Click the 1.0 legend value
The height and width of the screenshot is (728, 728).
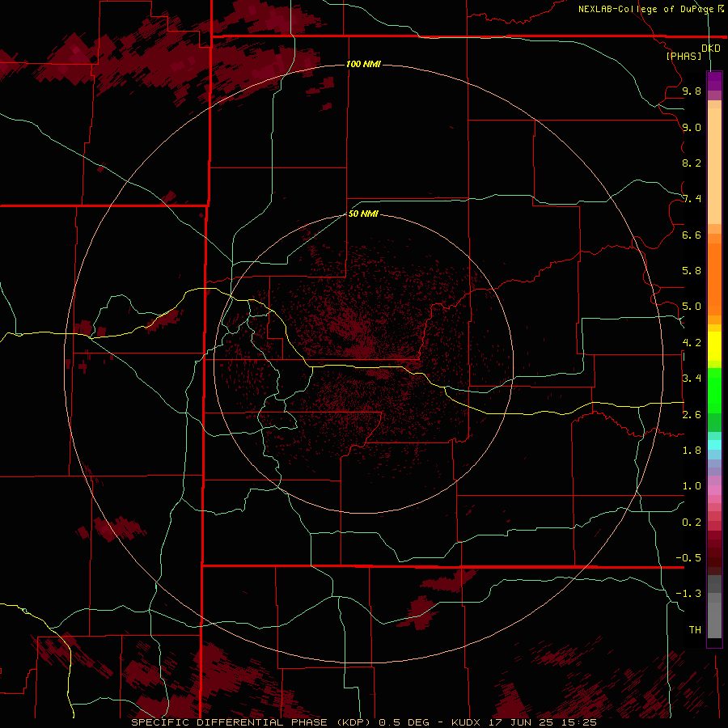pos(692,486)
